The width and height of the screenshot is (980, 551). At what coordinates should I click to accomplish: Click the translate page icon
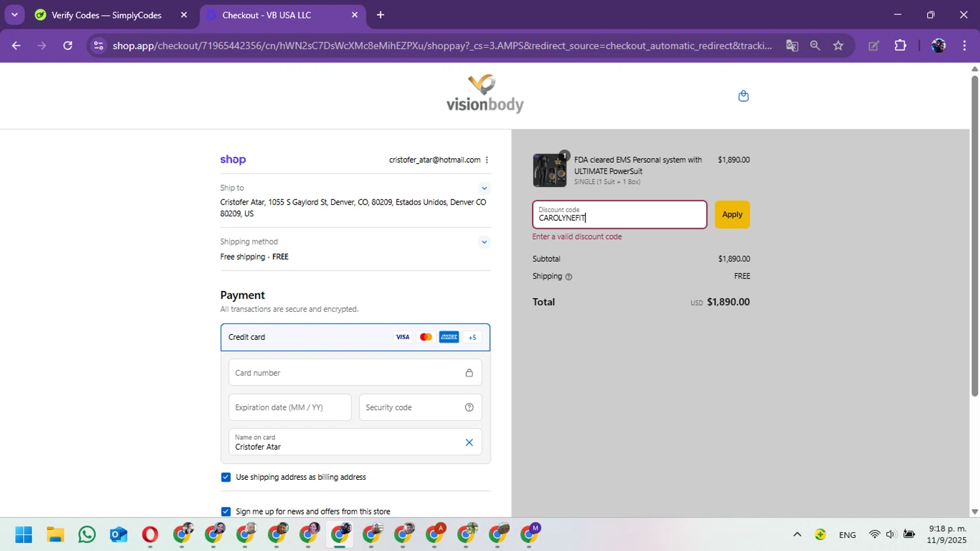[792, 46]
